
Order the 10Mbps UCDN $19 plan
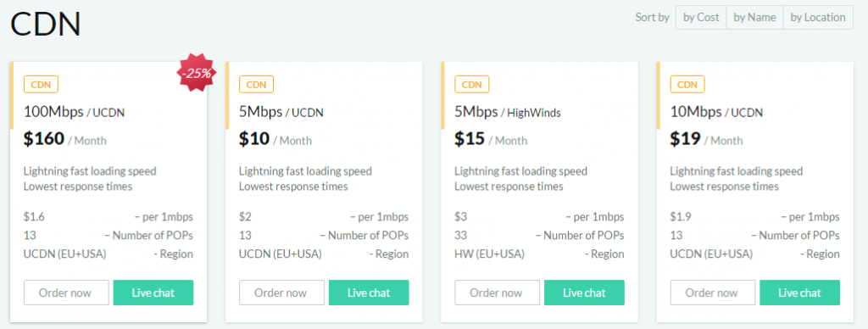point(713,293)
